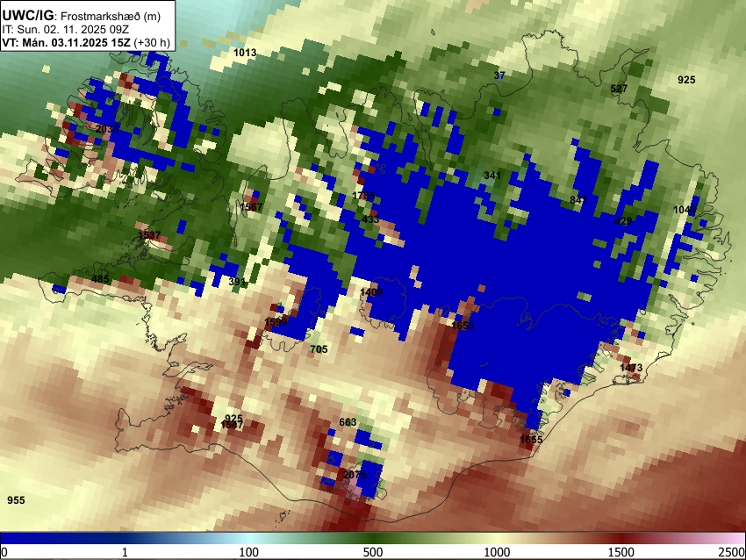Viewport: 746px width, 560px height.
Task: Click the map value 1599
Action: click(276, 321)
